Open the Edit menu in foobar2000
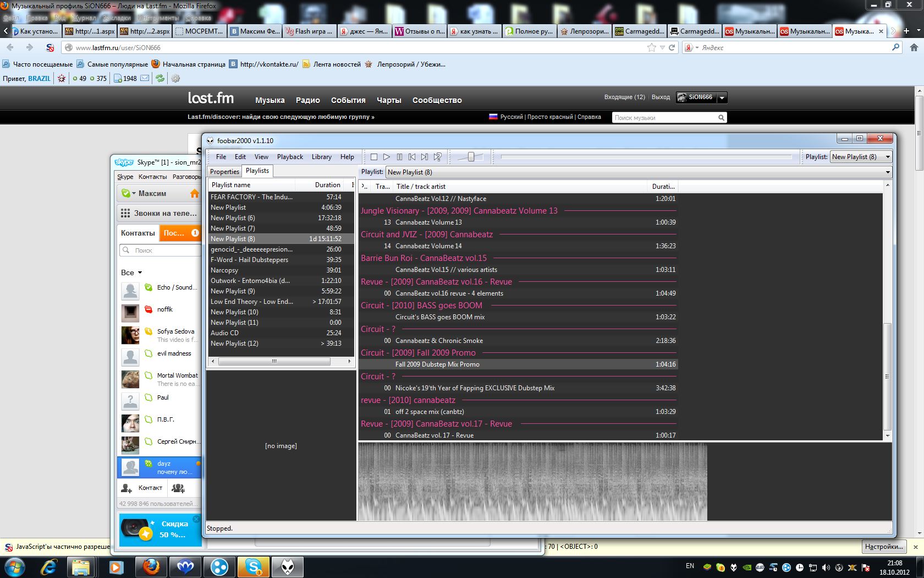This screenshot has width=924, height=578. 240,157
